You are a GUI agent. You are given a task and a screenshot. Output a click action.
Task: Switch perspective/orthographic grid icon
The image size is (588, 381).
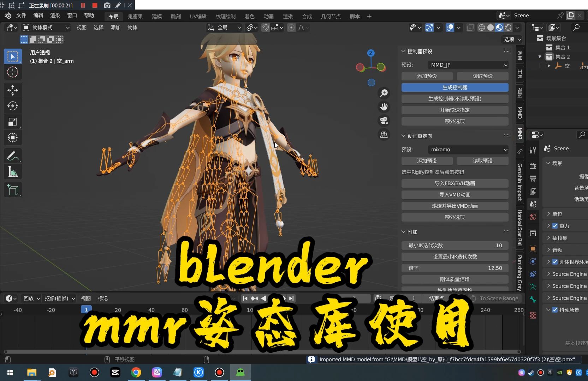[x=384, y=135]
